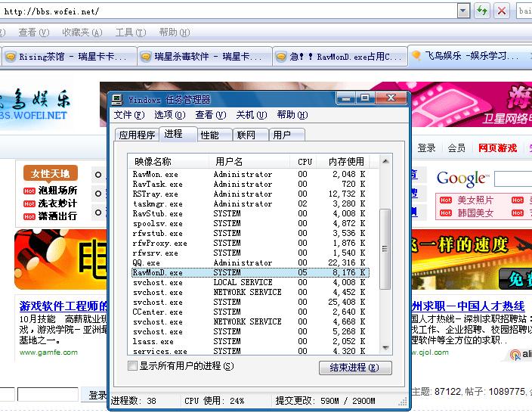Select the CCenter.exe process row
Screen dimensions: 532x416
(x=250, y=312)
